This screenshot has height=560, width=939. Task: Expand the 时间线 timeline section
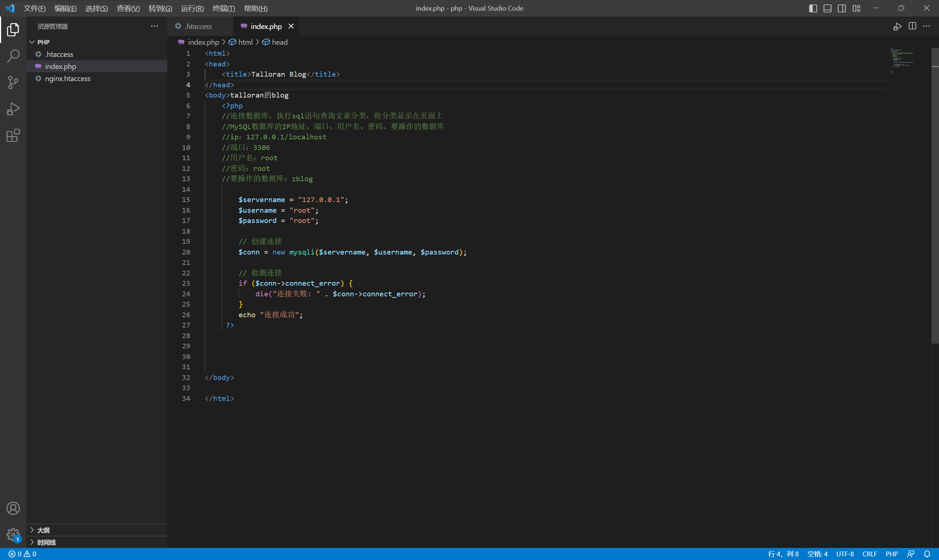(46, 542)
